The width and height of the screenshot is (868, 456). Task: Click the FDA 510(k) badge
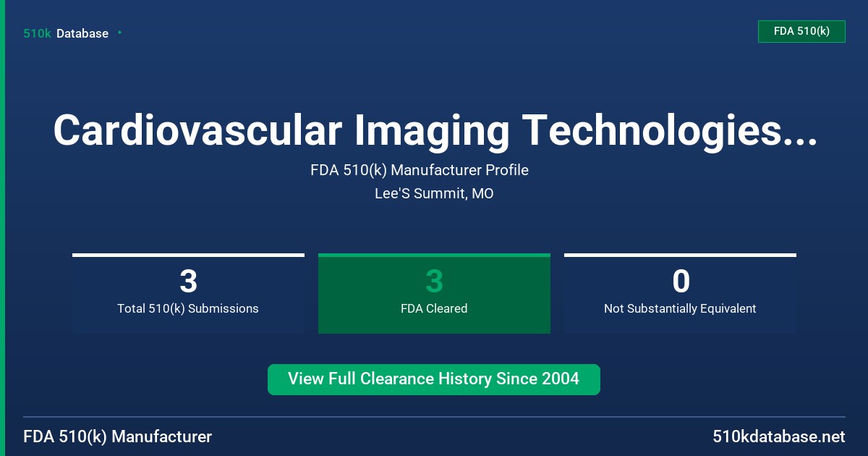801,31
